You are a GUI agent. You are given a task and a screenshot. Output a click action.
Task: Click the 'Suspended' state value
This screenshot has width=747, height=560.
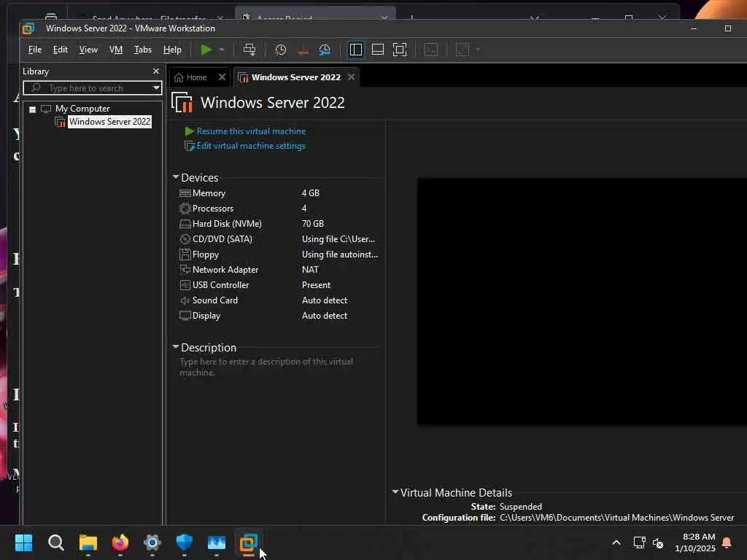coord(520,507)
